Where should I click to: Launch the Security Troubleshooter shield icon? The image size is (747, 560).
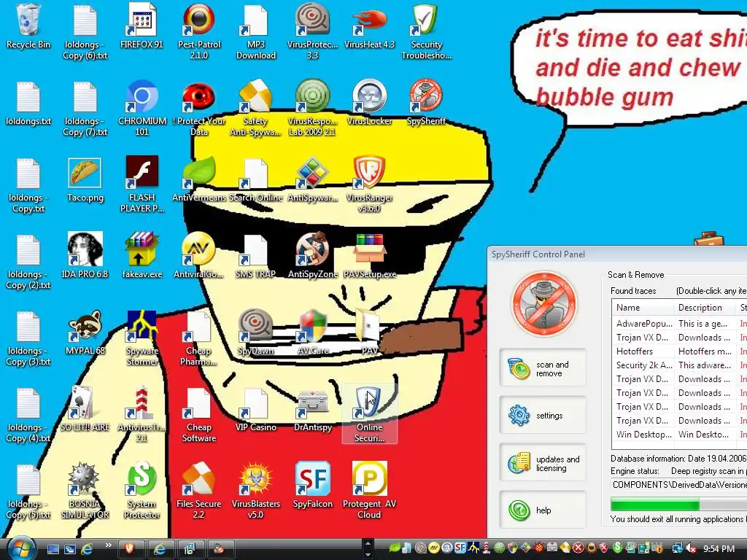point(426,31)
